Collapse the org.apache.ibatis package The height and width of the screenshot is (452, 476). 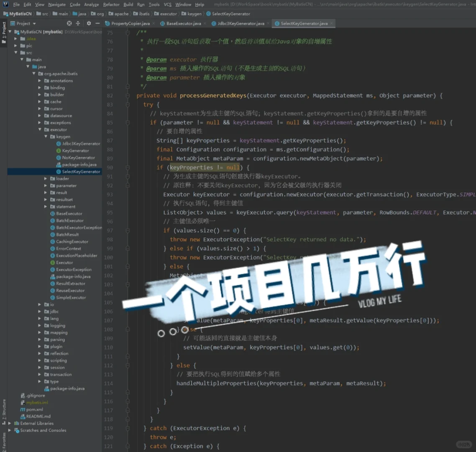tap(34, 74)
